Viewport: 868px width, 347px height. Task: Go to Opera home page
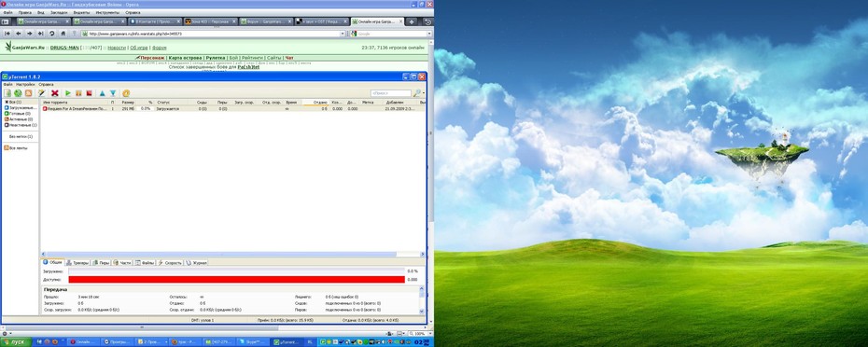[63, 34]
